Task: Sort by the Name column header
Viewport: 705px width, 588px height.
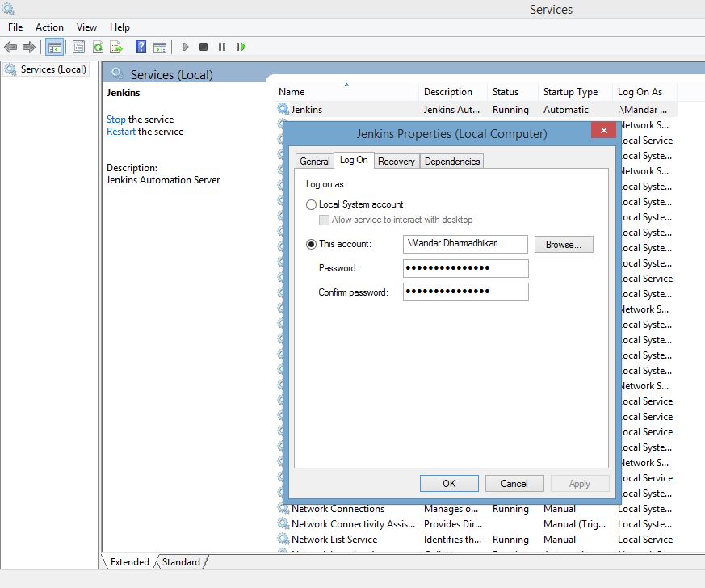Action: [x=347, y=92]
